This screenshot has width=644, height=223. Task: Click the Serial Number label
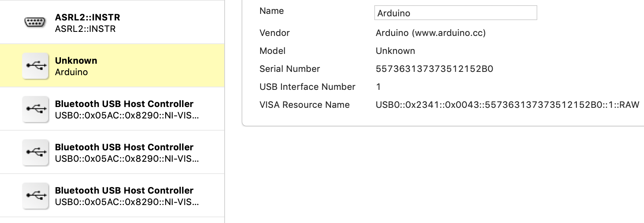click(x=289, y=69)
